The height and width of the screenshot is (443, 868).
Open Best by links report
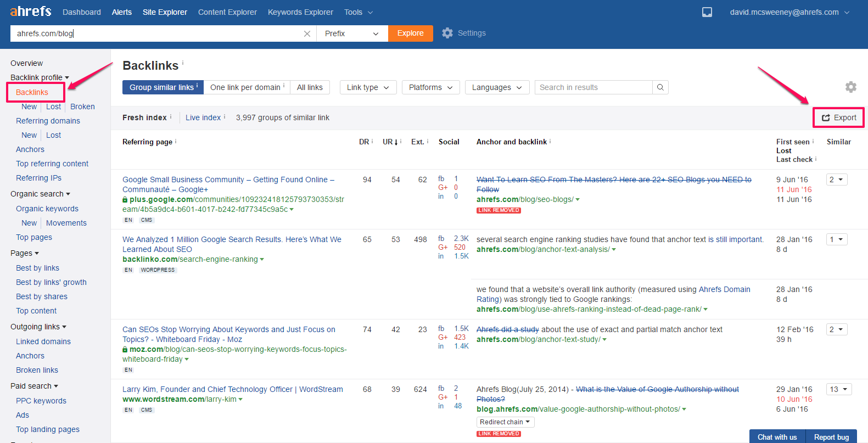point(37,268)
